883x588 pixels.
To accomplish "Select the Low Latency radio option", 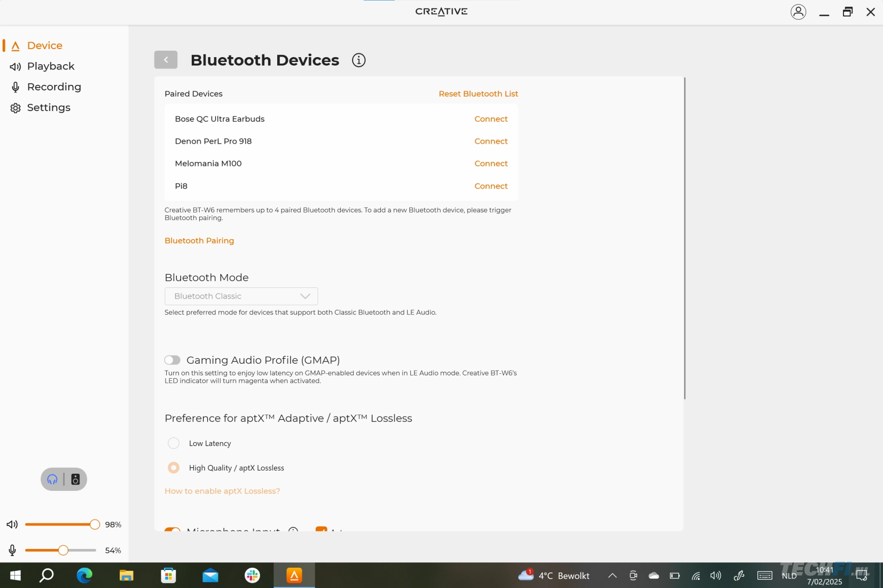I will point(174,443).
